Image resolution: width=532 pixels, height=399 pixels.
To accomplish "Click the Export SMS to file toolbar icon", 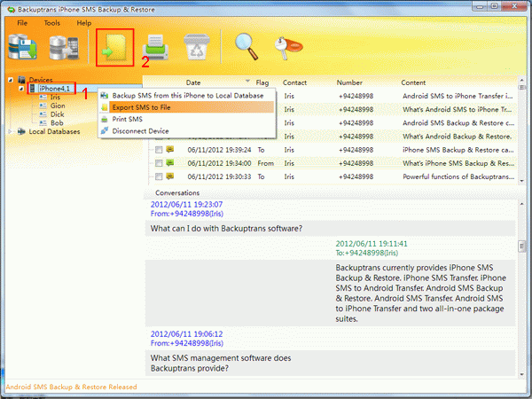I will tap(114, 48).
